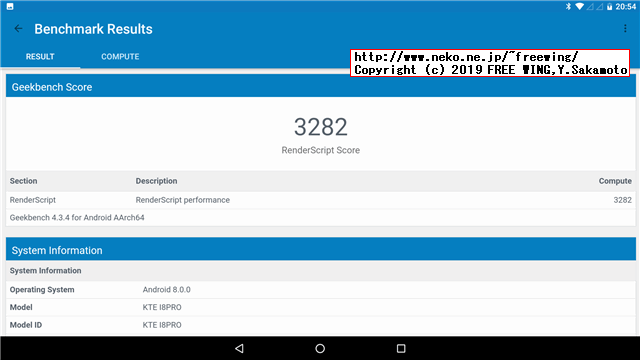Tap the 'Geekbench Score' section header
Viewport: 640px width, 360px height.
click(x=321, y=87)
